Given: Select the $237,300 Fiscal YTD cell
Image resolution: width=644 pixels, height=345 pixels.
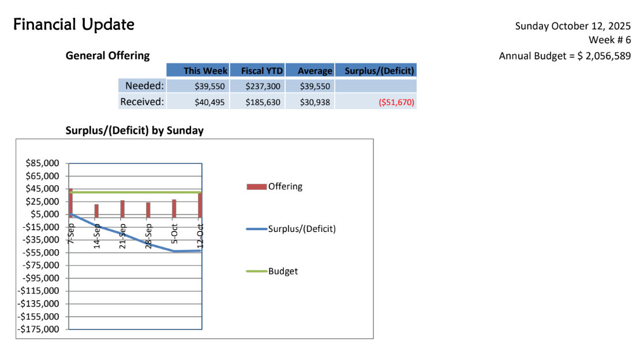Looking at the screenshot, I should click(264, 87).
